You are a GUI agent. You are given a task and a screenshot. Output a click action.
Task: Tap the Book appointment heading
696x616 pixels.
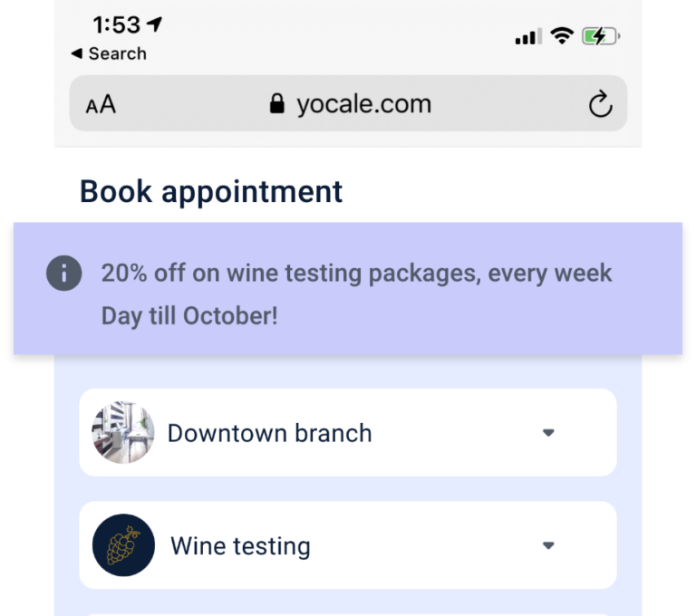211,192
